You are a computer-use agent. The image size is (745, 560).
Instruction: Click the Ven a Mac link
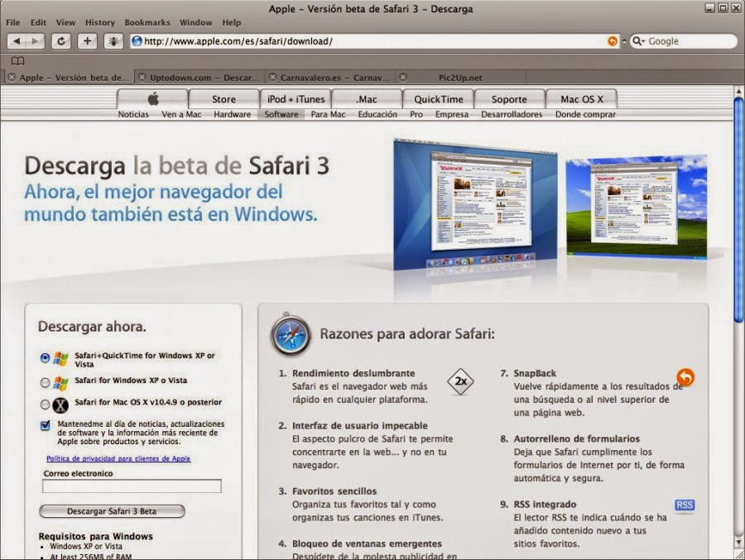181,114
